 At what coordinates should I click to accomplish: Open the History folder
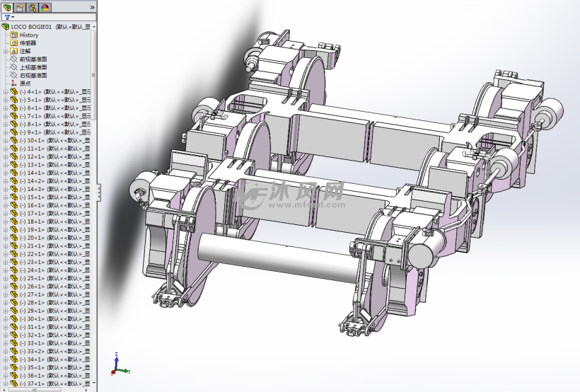pos(29,35)
